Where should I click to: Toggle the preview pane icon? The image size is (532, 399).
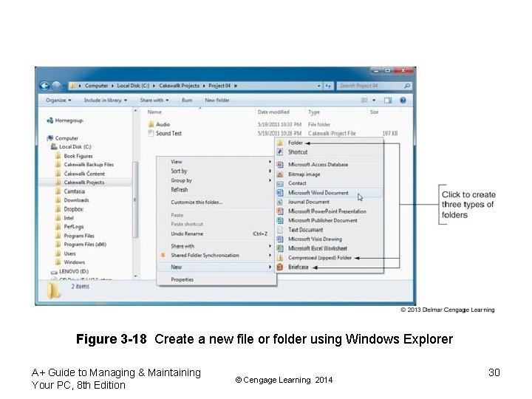(x=387, y=100)
